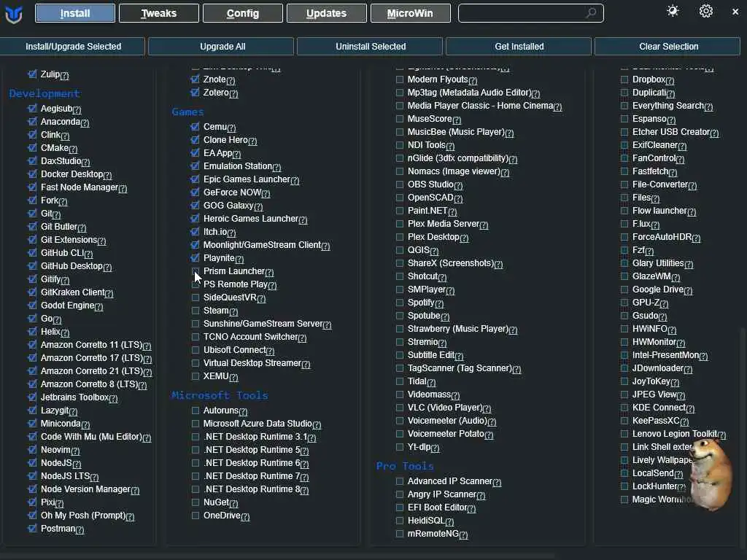Image resolution: width=747 pixels, height=560 pixels.
Task: Open the help (?) link next to NuGet
Action: point(233,503)
